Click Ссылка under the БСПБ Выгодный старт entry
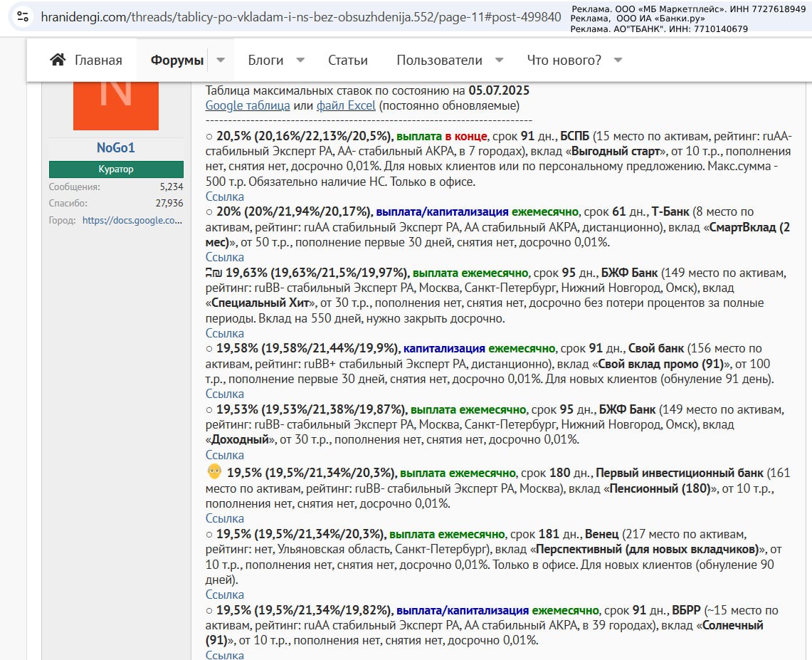This screenshot has height=660, width=812. coord(225,197)
